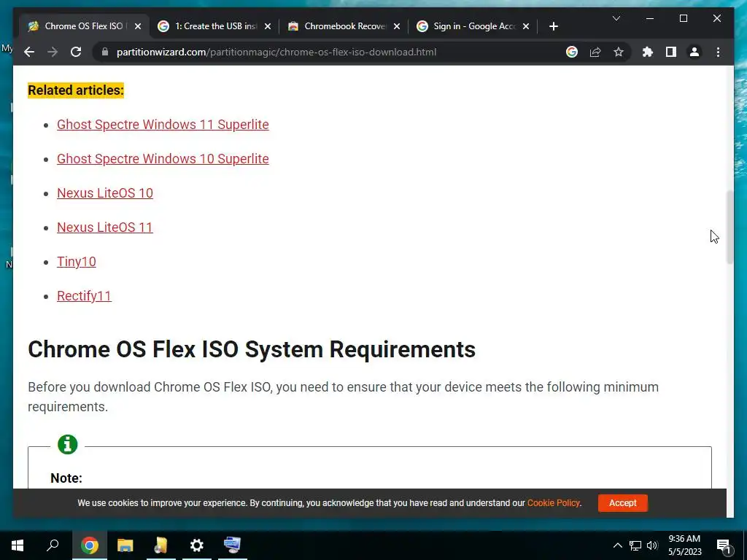Open the Extensions puzzle icon

(648, 52)
